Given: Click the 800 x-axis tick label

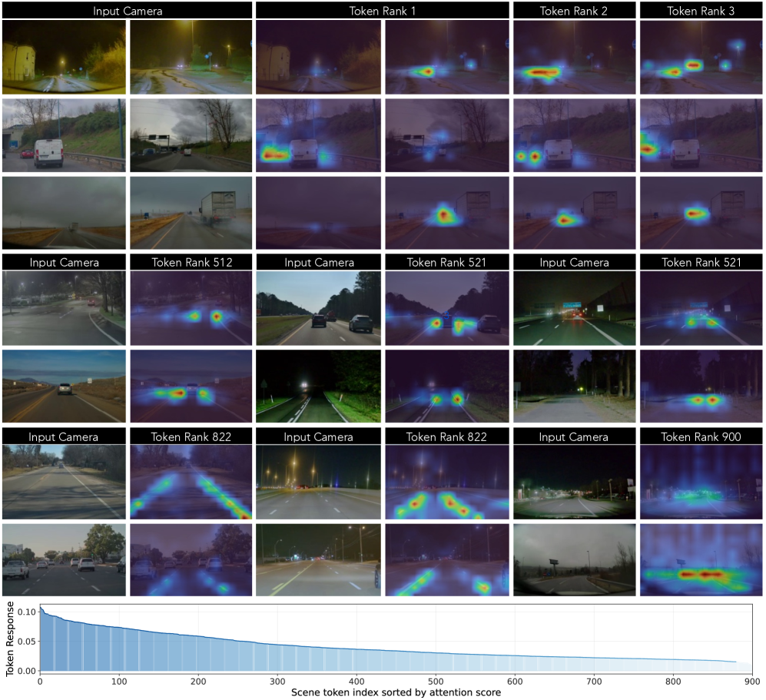Looking at the screenshot, I should coord(673,682).
